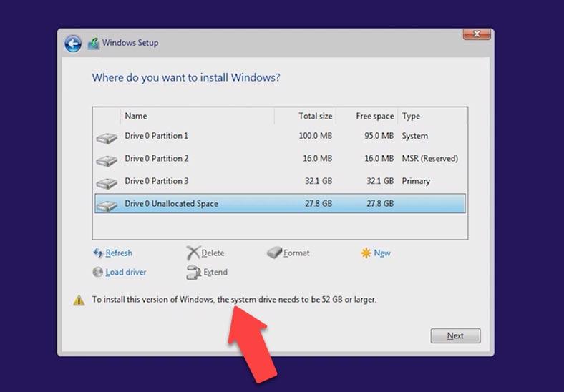Sort by the Total size column header

(x=306, y=116)
